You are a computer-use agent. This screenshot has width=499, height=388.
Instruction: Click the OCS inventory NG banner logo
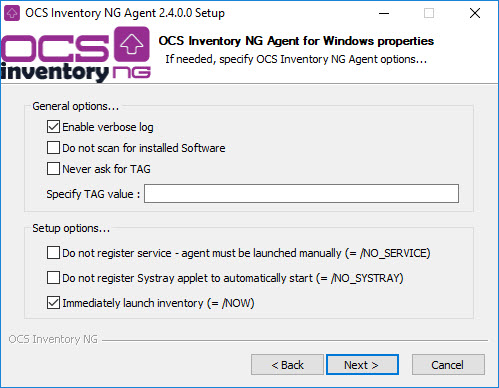click(x=76, y=54)
